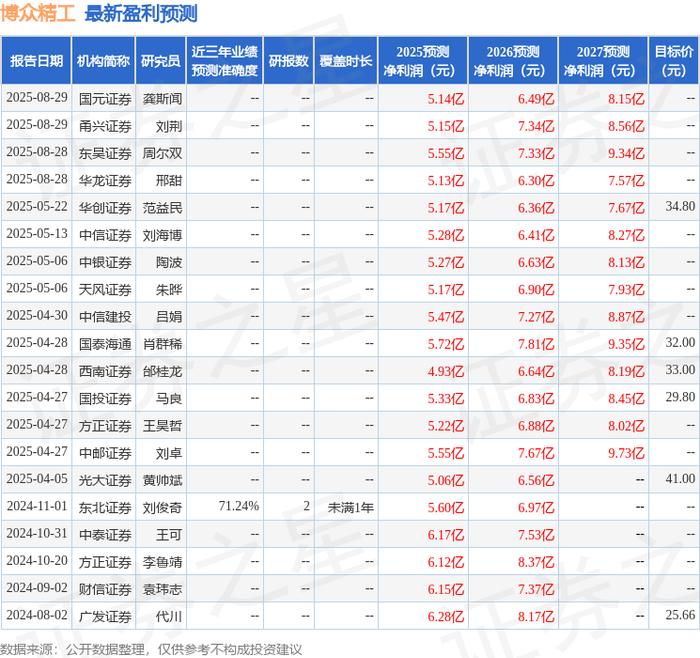Select the 5.14亿 profit value
The width and height of the screenshot is (700, 658).
[x=446, y=99]
